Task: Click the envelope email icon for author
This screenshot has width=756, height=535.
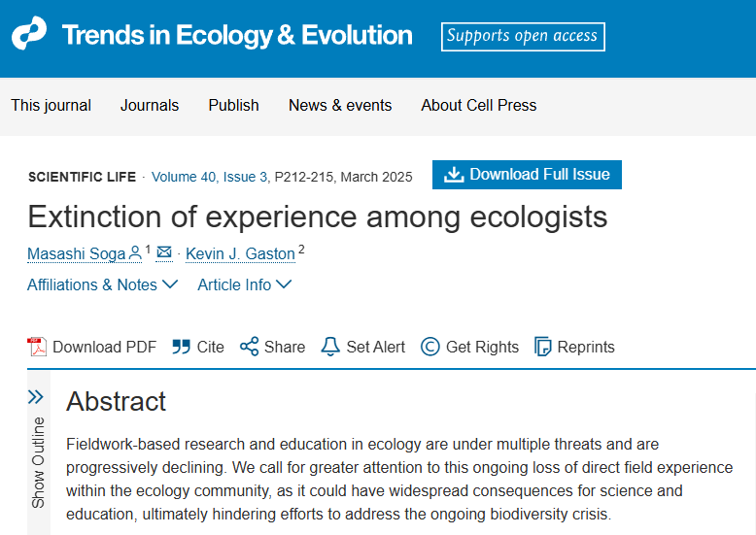Action: (x=164, y=253)
